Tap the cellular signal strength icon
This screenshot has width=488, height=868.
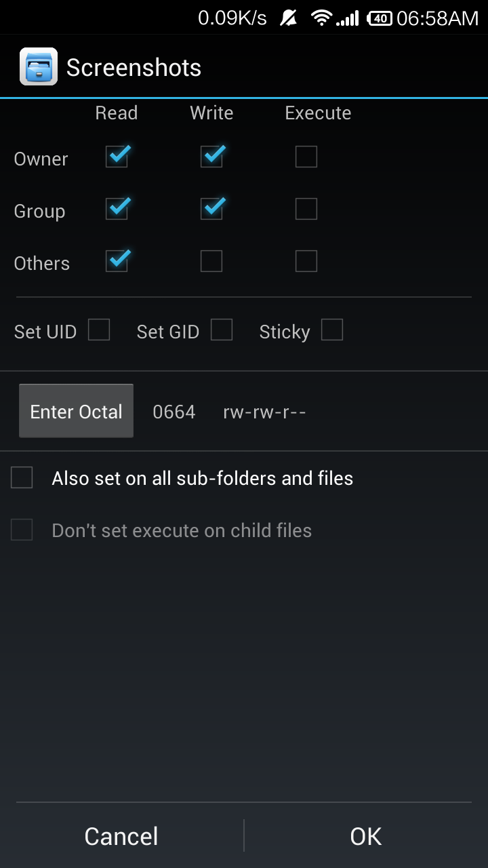tap(348, 18)
